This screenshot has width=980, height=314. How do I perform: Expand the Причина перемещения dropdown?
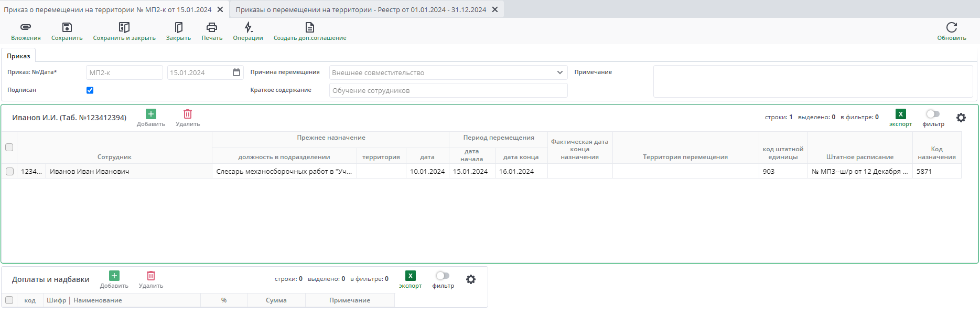click(559, 72)
